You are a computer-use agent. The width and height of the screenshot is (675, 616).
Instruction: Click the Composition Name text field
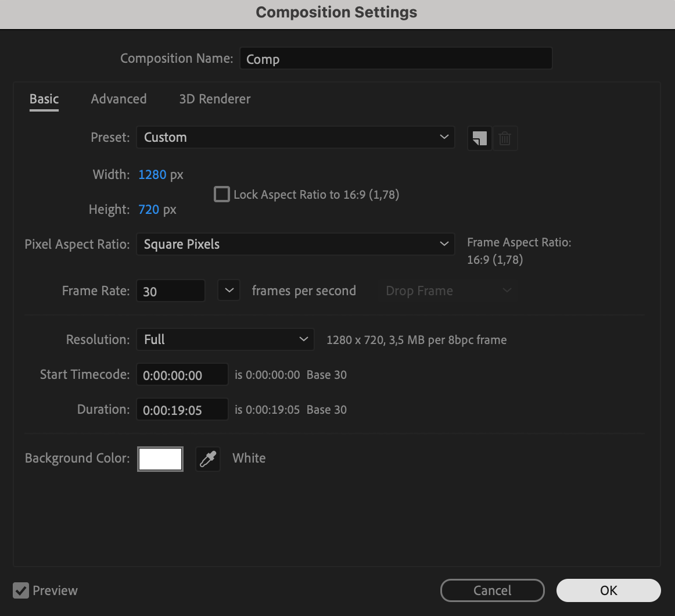(x=396, y=59)
